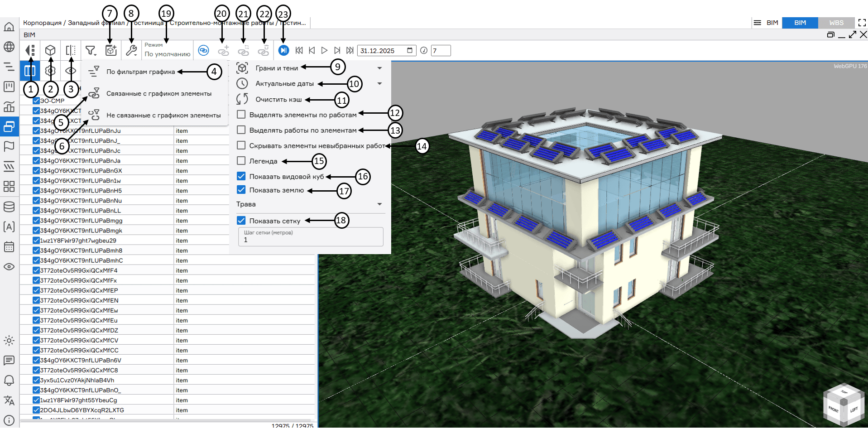Image resolution: width=868 pixels, height=429 pixels.
Task: Click the wrench settings icon in toolbar
Action: pyautogui.click(x=131, y=50)
